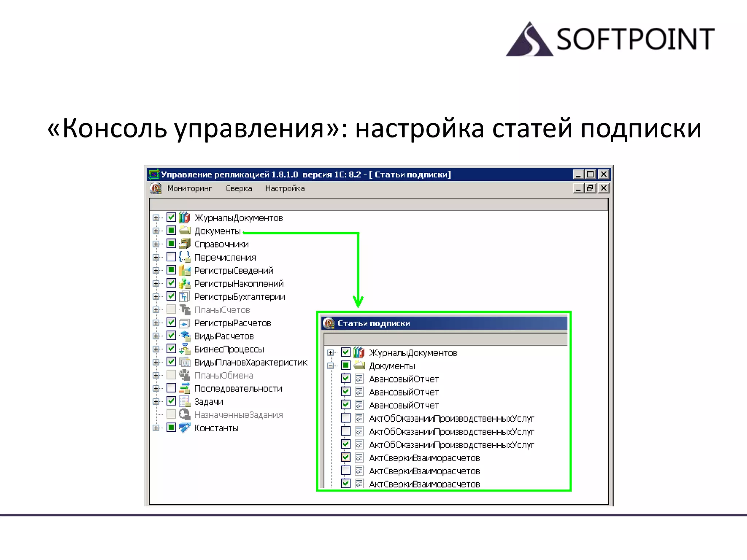The height and width of the screenshot is (560, 747).
Task: Expand ЖурналыДокументов node in main tree
Action: click(x=156, y=218)
